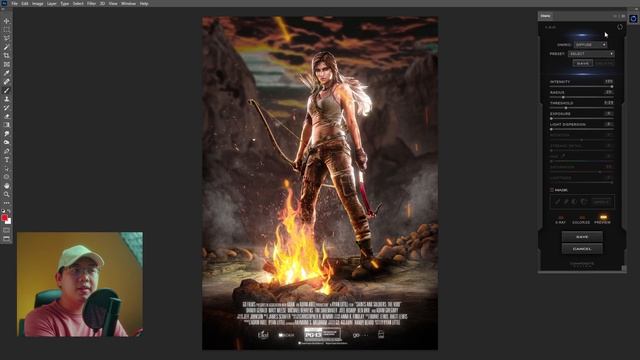Image resolution: width=640 pixels, height=360 pixels.
Task: Open the red foreground color swatch
Action: [x=4, y=218]
